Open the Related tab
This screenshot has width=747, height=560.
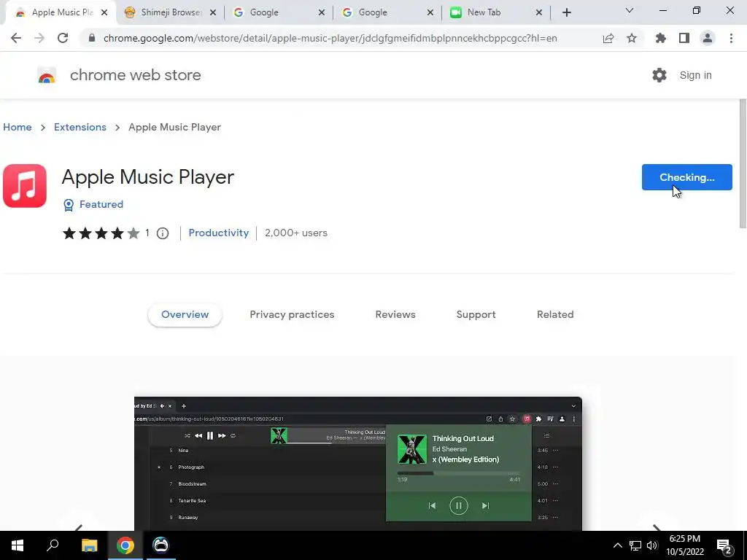[555, 315]
